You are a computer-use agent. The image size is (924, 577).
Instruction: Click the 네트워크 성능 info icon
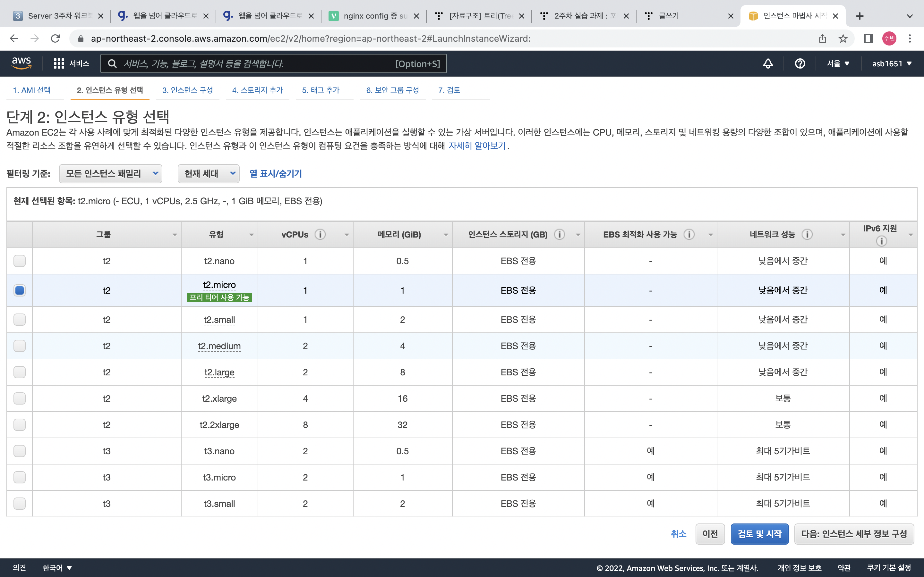pos(807,234)
